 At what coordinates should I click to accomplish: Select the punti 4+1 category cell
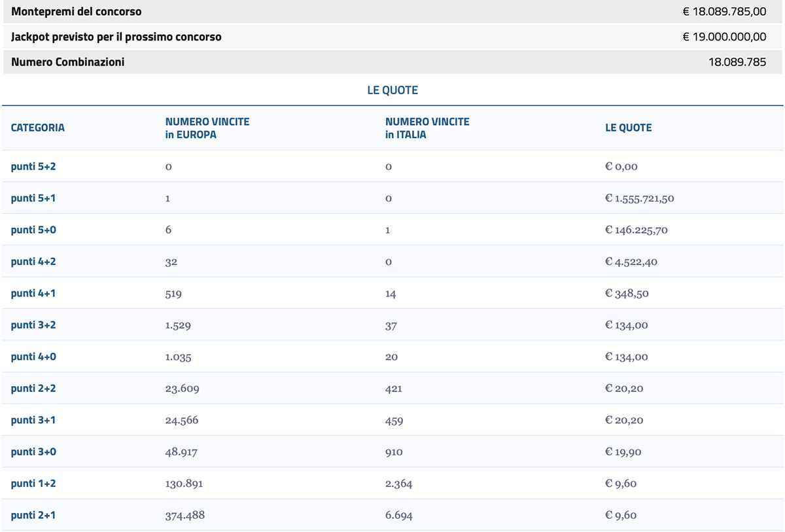click(x=33, y=293)
